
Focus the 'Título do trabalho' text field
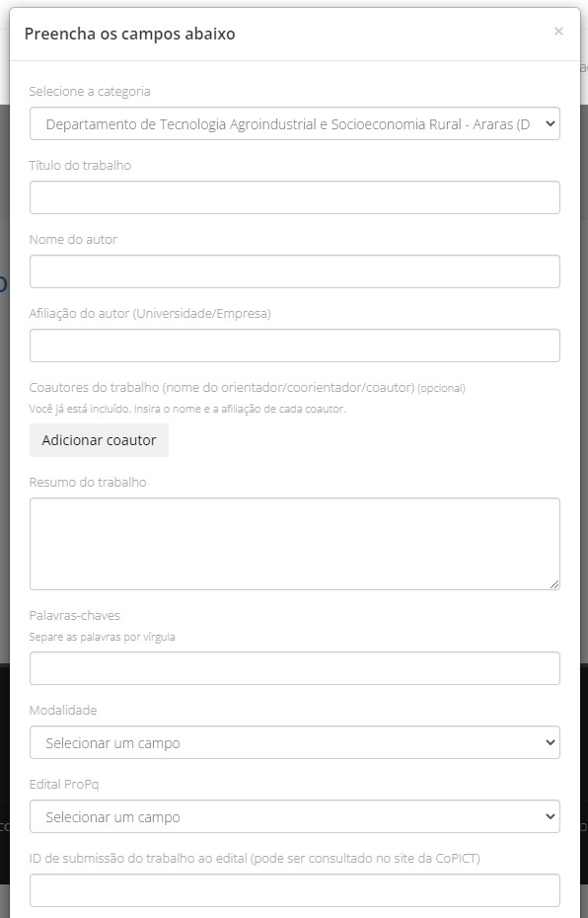tap(295, 197)
